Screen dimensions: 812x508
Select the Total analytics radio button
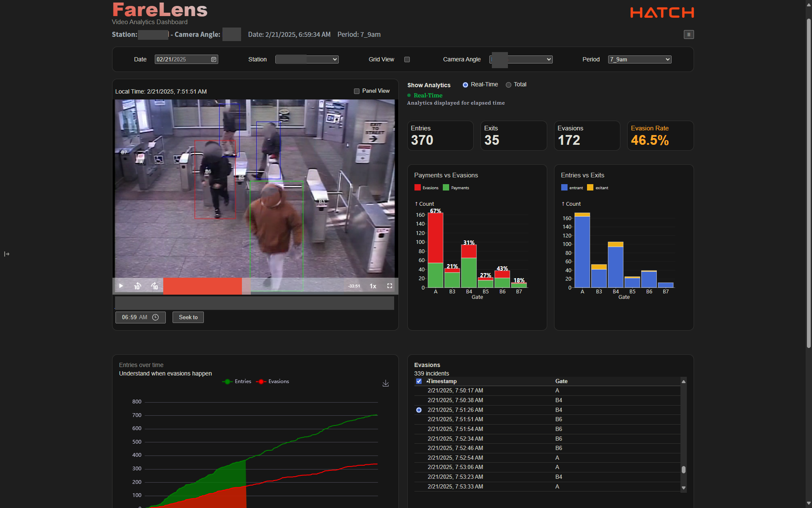pos(508,85)
